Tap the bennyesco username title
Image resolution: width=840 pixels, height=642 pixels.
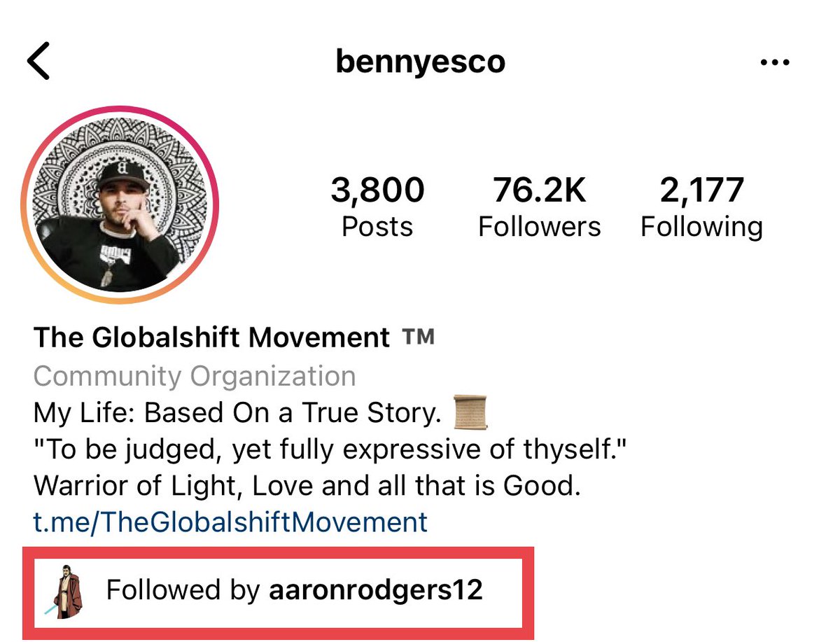tap(420, 62)
